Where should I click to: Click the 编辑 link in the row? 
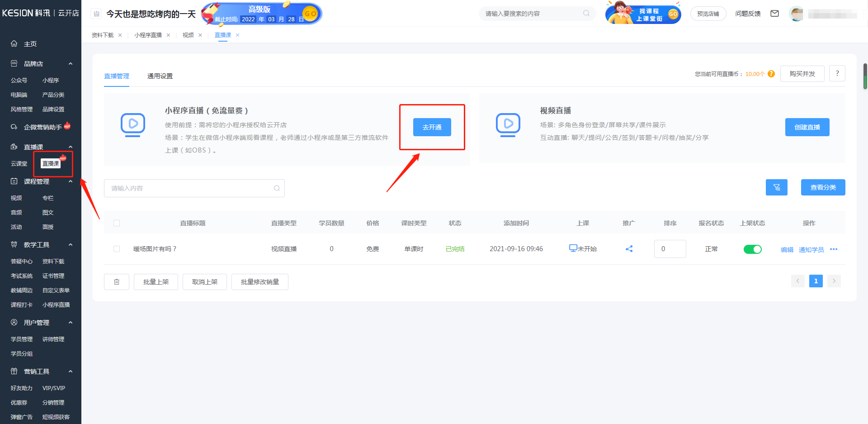pos(787,249)
